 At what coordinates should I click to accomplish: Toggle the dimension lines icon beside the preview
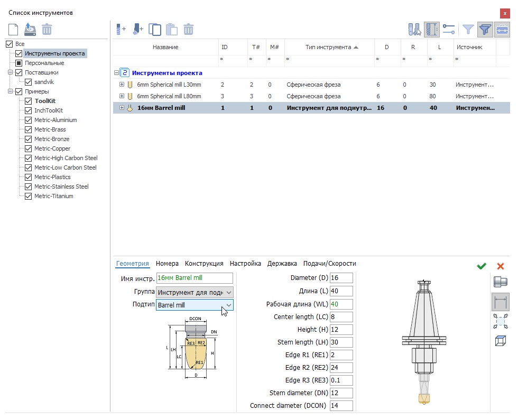pyautogui.click(x=501, y=302)
